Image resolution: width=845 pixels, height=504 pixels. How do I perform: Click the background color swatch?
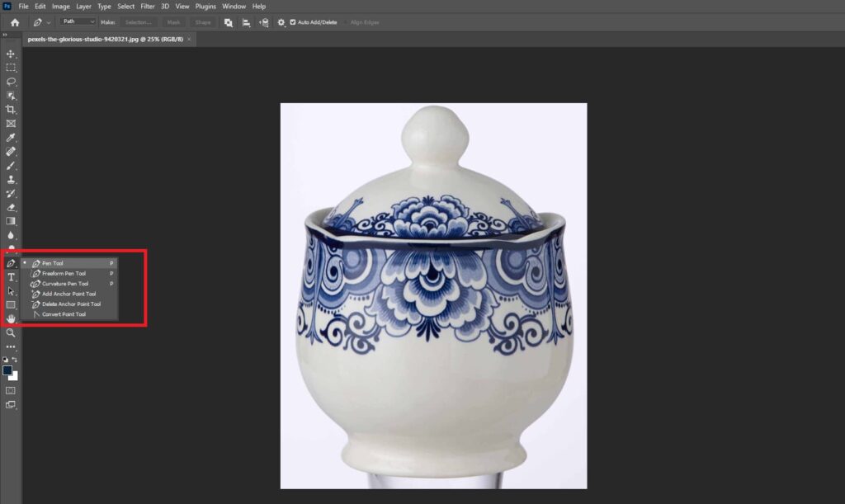click(15, 377)
